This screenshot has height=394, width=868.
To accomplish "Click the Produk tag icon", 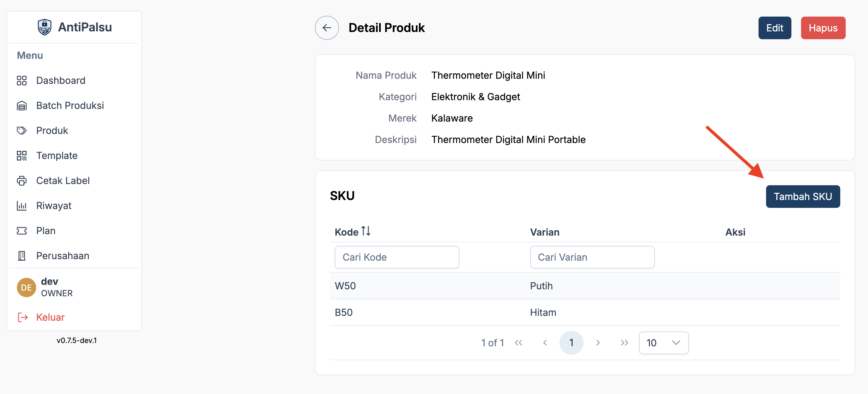I will (x=22, y=130).
